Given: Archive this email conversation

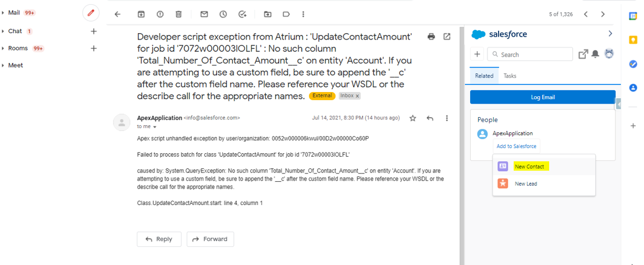Looking at the screenshot, I should [x=141, y=14].
